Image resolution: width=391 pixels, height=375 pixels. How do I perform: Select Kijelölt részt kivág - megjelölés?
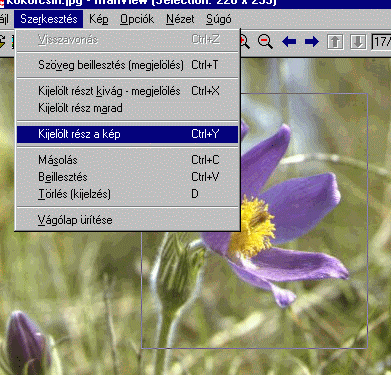tap(128, 91)
